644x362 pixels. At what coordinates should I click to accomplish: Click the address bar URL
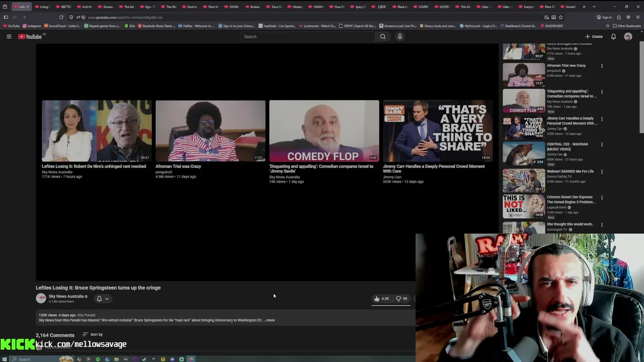coord(125,18)
